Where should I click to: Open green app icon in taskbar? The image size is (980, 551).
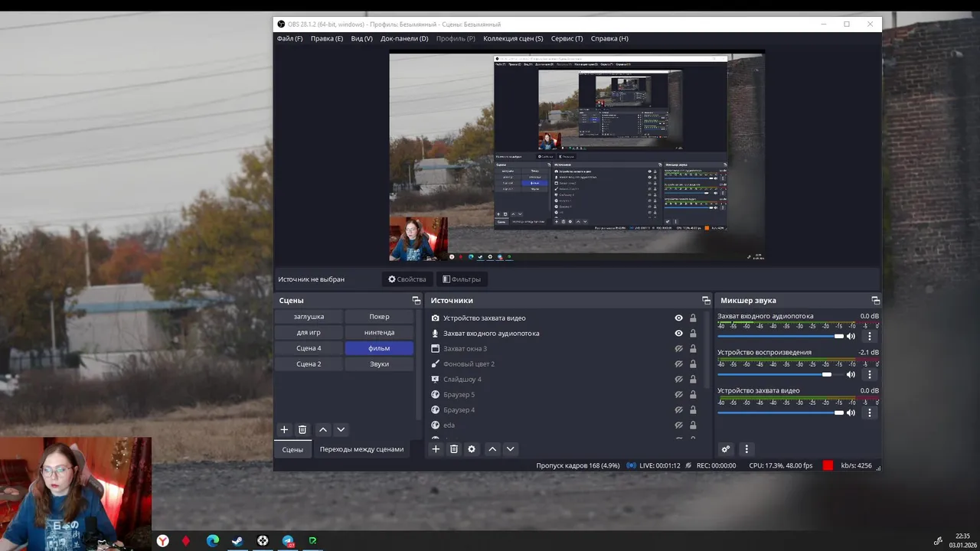point(312,541)
